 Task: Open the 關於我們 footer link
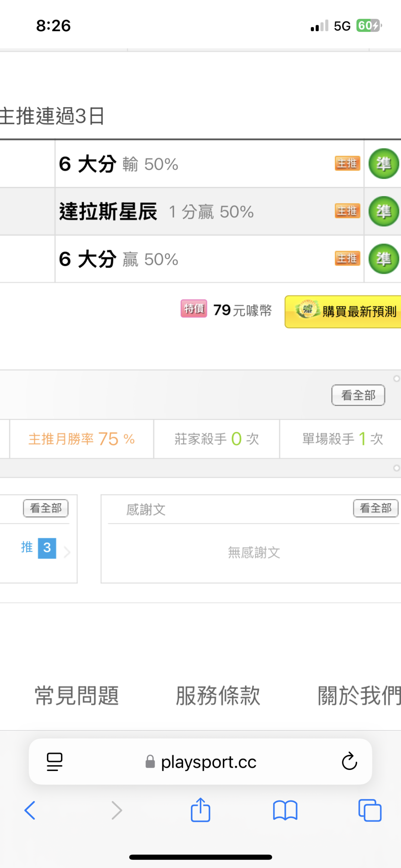tap(359, 695)
